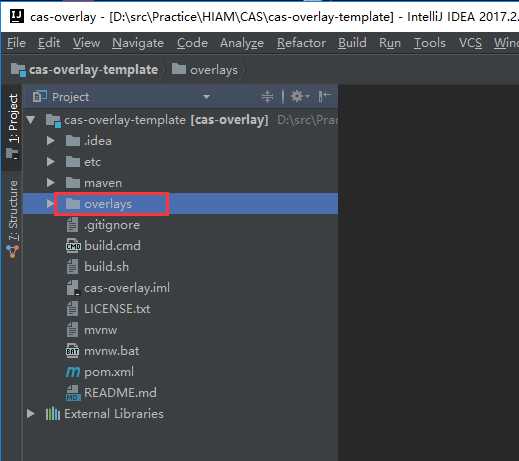Select the build.sh file name
Image resolution: width=519 pixels, height=461 pixels.
pyautogui.click(x=106, y=267)
